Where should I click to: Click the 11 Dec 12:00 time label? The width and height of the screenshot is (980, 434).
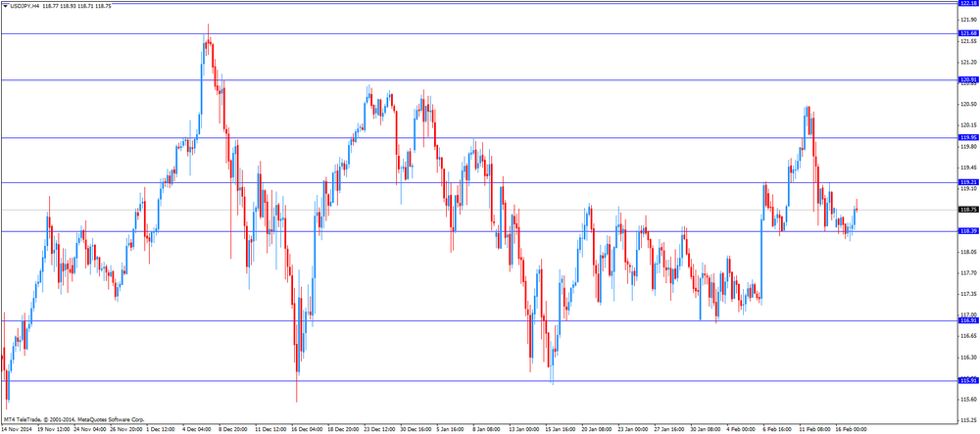pyautogui.click(x=271, y=430)
